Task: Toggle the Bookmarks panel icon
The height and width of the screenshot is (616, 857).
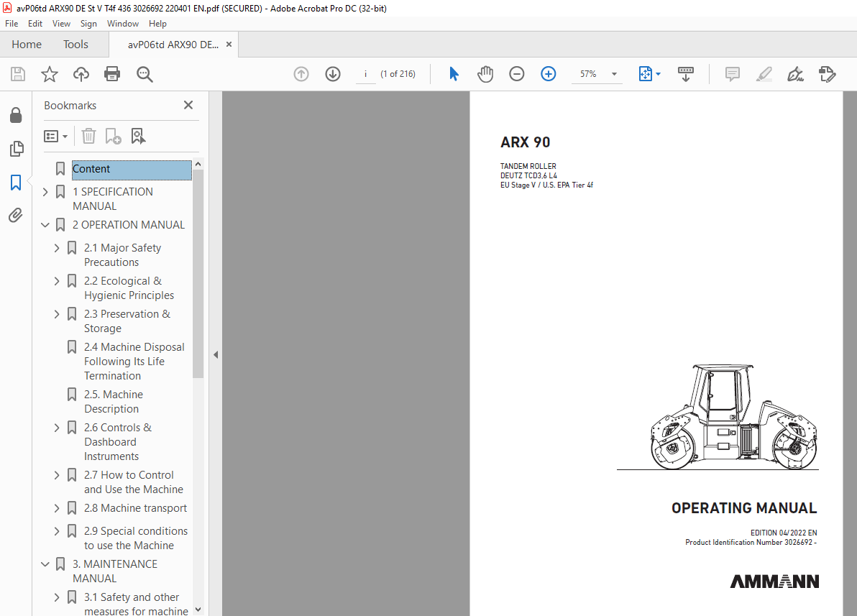Action: [16, 182]
